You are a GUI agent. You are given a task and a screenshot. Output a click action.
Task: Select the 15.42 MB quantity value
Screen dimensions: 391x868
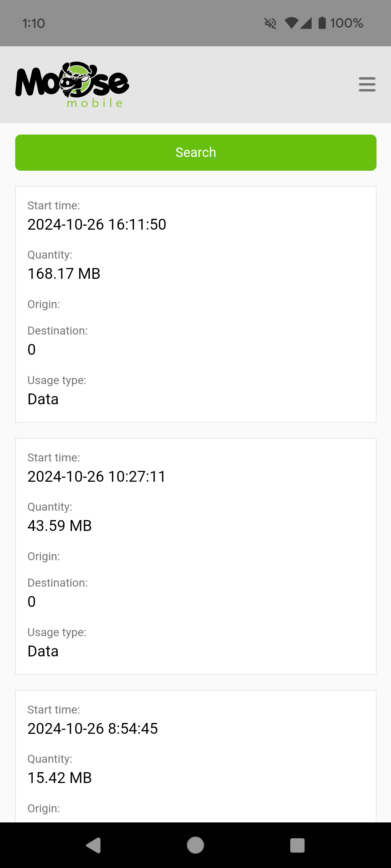coord(60,778)
